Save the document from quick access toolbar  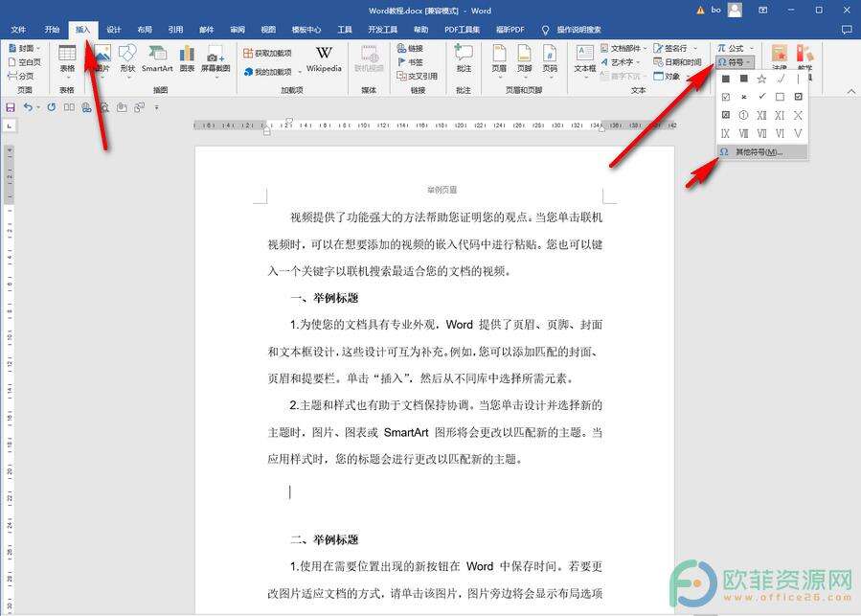(11, 107)
